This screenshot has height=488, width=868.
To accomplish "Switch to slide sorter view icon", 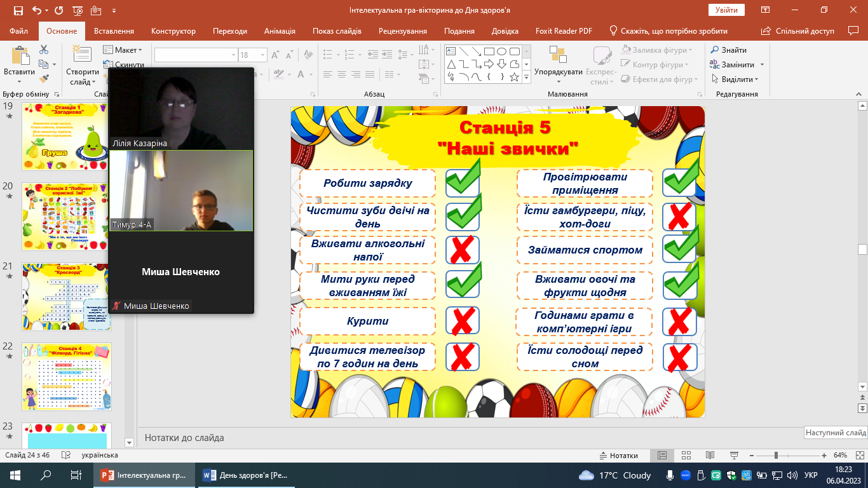I will 686,456.
